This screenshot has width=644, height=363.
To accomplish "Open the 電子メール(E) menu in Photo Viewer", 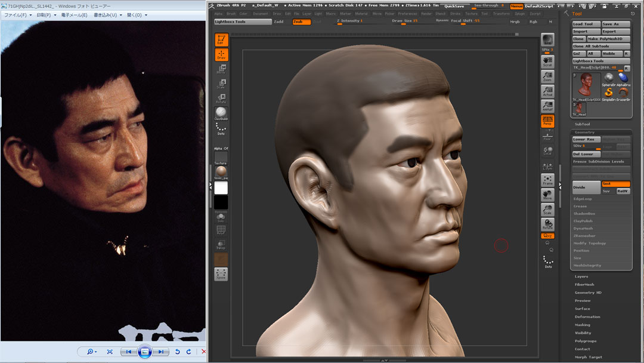I will [x=75, y=15].
